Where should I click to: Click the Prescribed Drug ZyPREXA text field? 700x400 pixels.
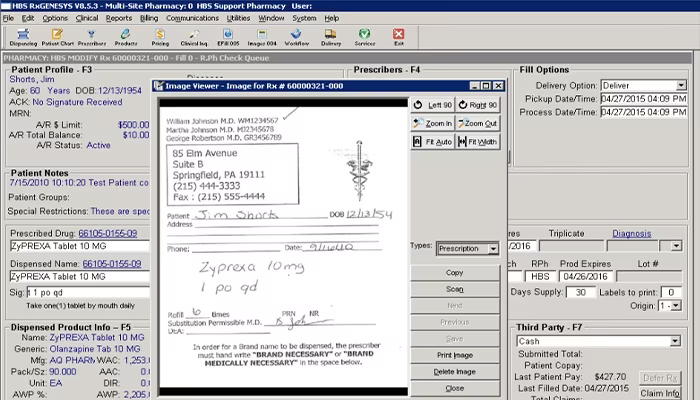click(x=80, y=246)
